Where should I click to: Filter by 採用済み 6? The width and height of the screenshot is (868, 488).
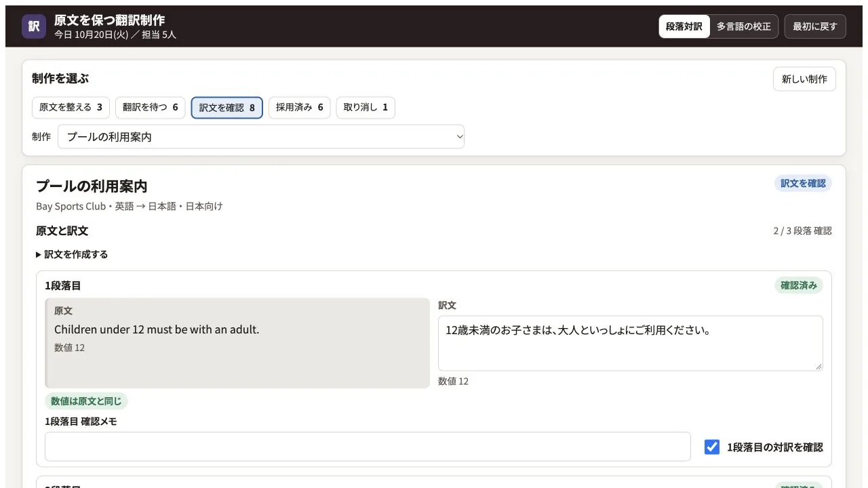pos(300,107)
